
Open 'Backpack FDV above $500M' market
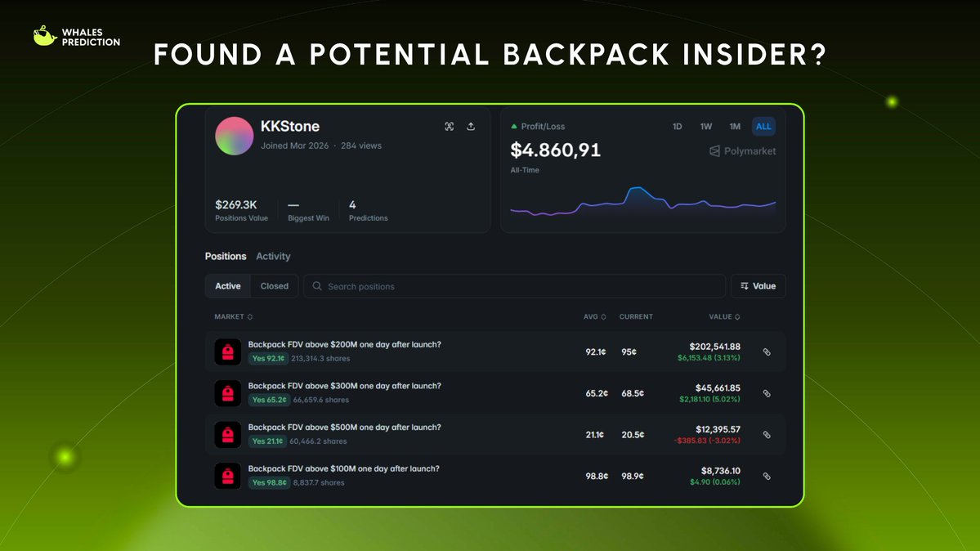click(x=344, y=428)
